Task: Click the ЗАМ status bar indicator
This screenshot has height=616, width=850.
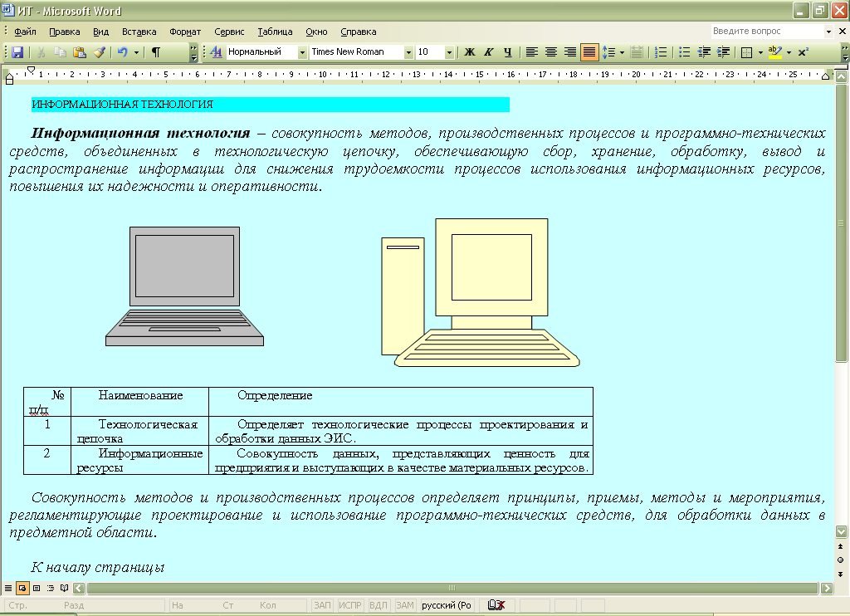Action: click(x=405, y=605)
